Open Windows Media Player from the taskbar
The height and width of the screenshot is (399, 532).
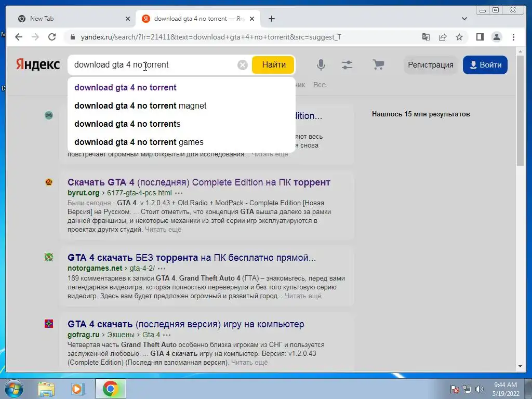point(77,389)
